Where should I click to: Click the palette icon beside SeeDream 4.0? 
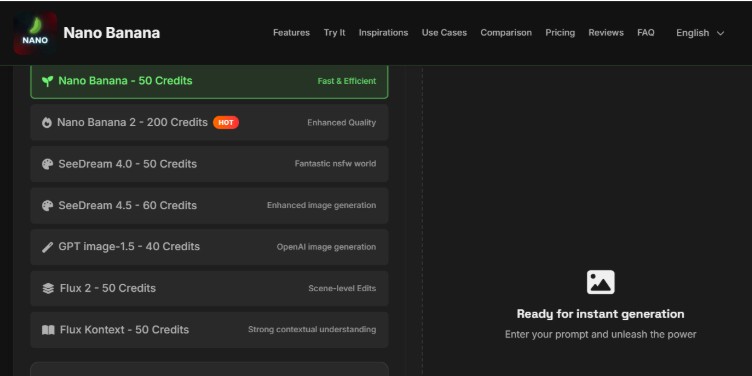47,164
